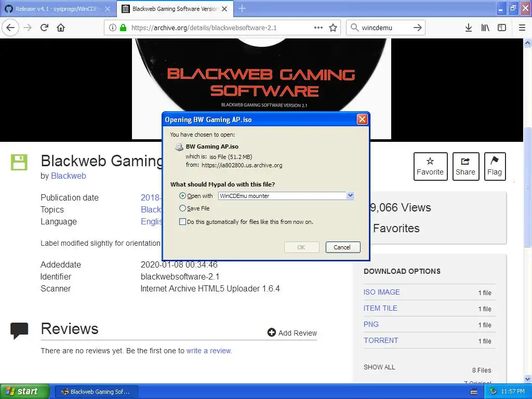Image resolution: width=532 pixels, height=399 pixels.
Task: Click SHOW ALL files link
Action: point(379,367)
